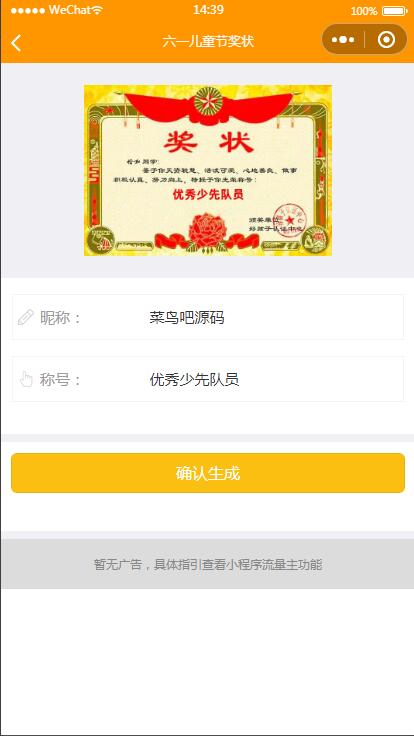Click the page title 六一儿童节奖状
This screenshot has width=414, height=736.
[x=208, y=41]
